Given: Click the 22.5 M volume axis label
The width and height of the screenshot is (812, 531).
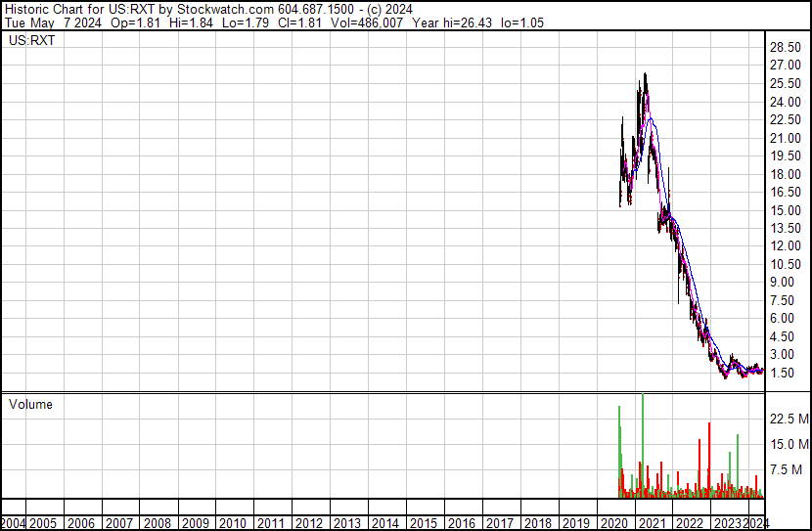Looking at the screenshot, I should (789, 419).
